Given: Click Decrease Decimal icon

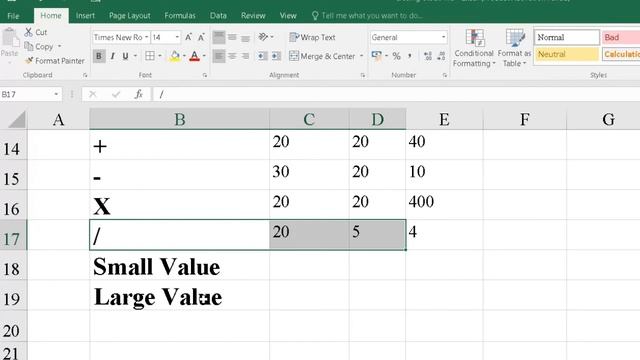Looking at the screenshot, I should (x=441, y=56).
